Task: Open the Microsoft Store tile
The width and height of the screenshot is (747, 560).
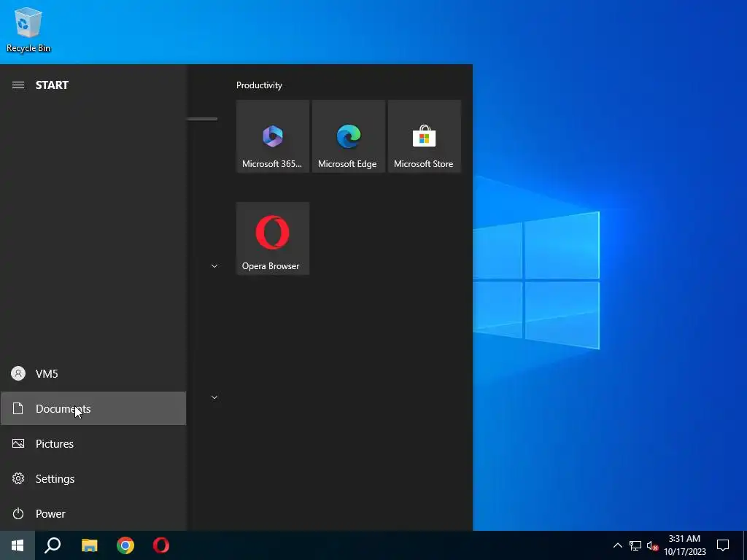Action: click(424, 136)
